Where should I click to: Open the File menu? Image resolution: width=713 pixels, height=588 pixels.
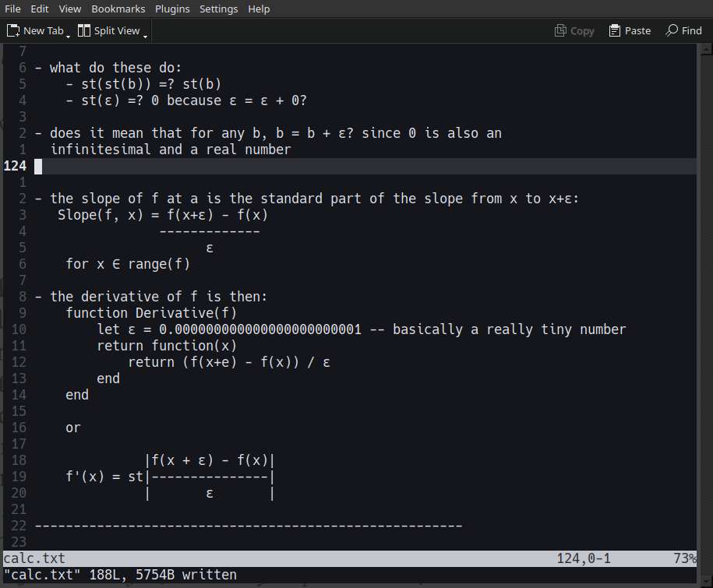(12, 9)
